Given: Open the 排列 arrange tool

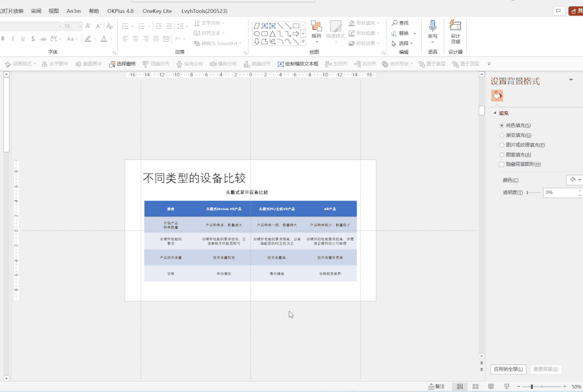Looking at the screenshot, I should (316, 30).
